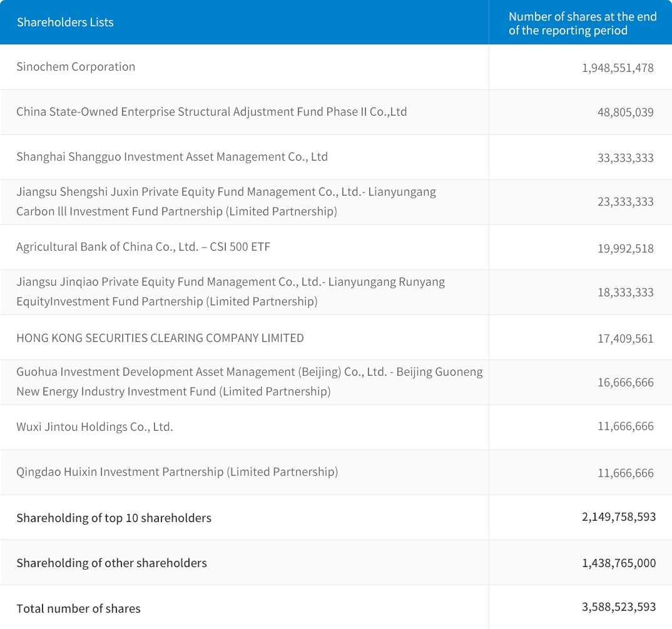Select Jiangsu Jinqiao Private Equity Fund entry
This screenshot has height=629, width=672.
tap(230, 291)
